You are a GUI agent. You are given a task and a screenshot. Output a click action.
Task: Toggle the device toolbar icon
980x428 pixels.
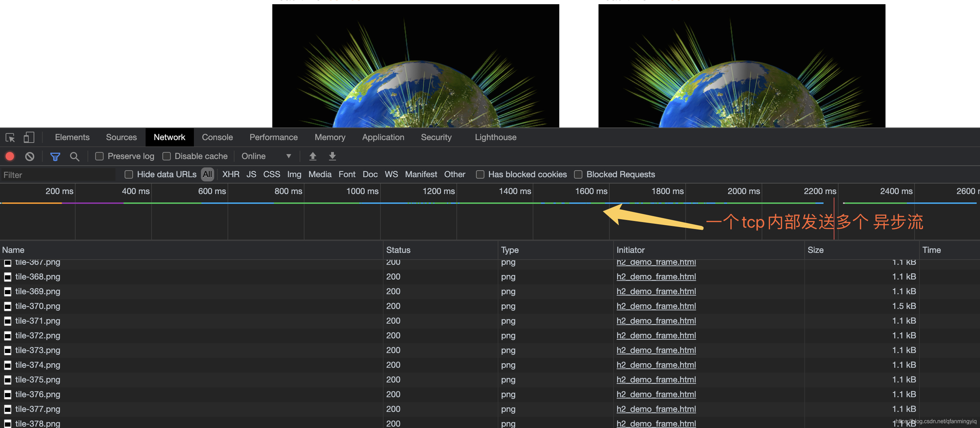click(29, 137)
